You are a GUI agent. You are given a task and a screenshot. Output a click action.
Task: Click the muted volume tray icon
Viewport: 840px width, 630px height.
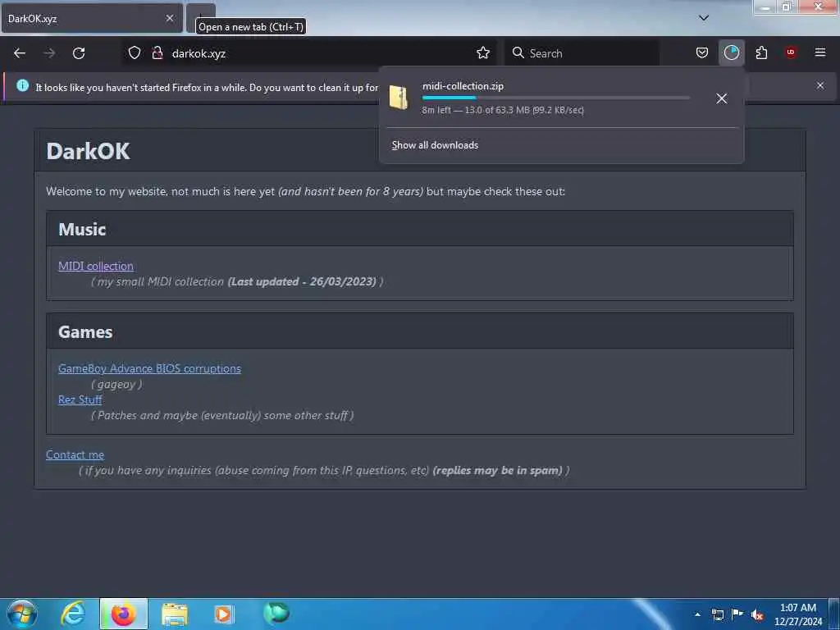[x=757, y=615]
